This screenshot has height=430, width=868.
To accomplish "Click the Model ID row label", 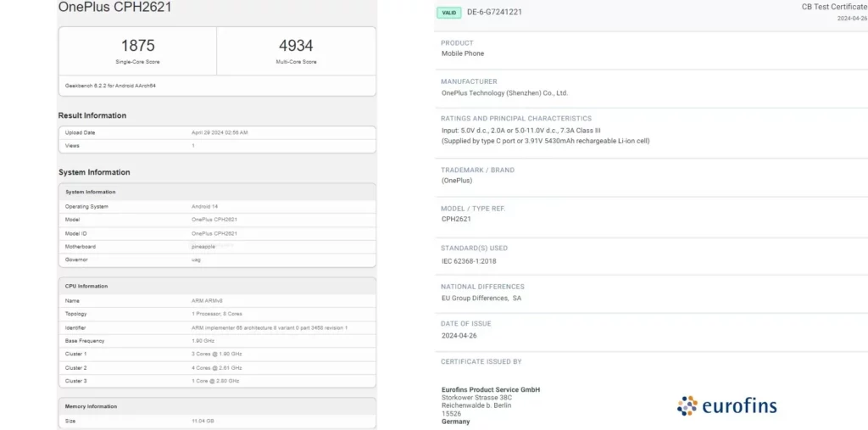I will [75, 233].
